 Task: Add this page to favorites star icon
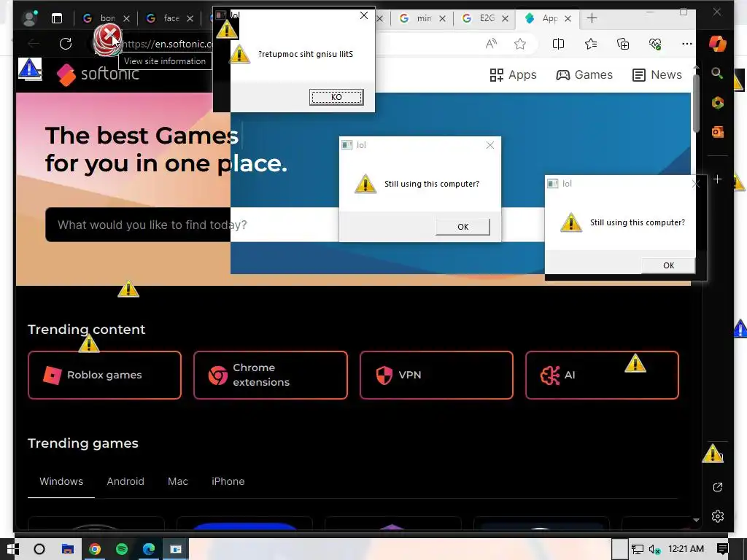pos(519,44)
